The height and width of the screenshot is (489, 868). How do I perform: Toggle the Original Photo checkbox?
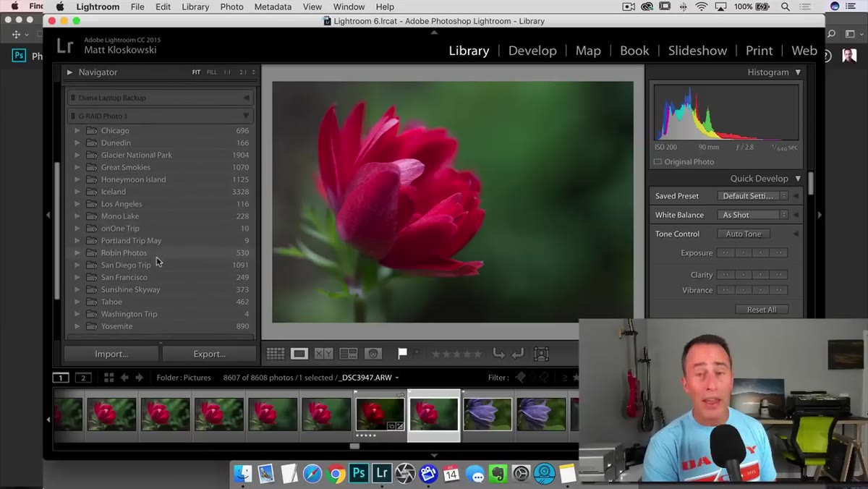pyautogui.click(x=658, y=162)
